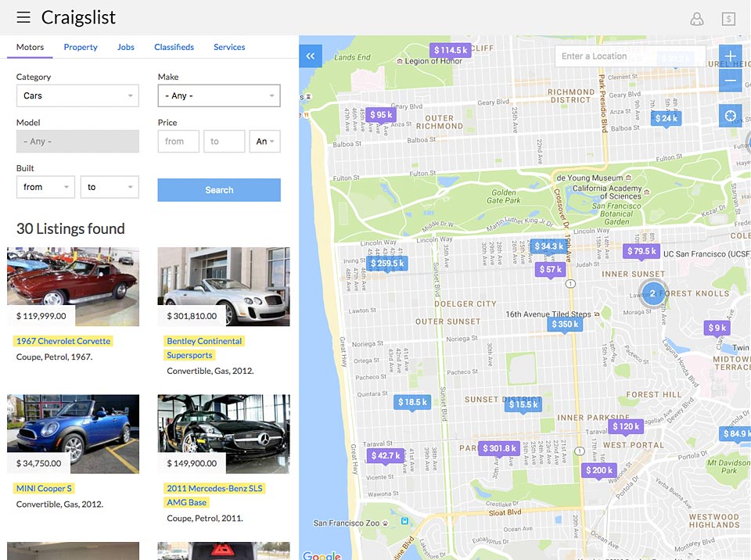This screenshot has height=560, width=751.
Task: Zoom out the map with minus
Action: point(731,80)
